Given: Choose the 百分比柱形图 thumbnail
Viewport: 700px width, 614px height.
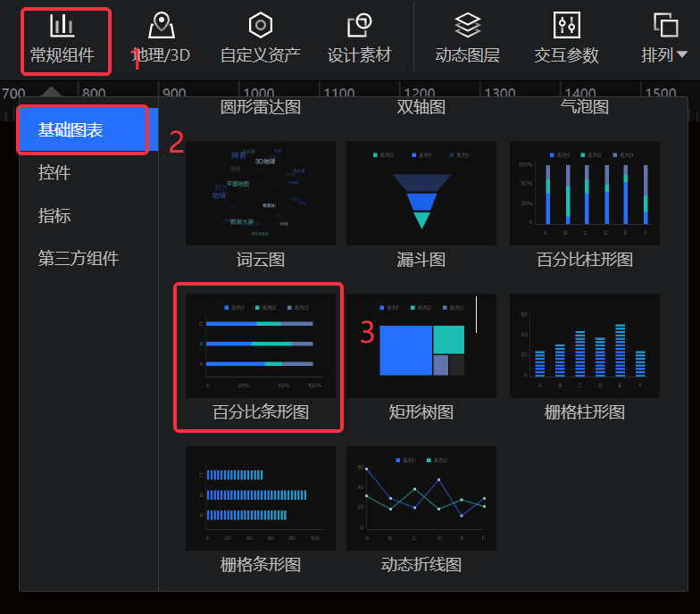Looking at the screenshot, I should [x=585, y=193].
